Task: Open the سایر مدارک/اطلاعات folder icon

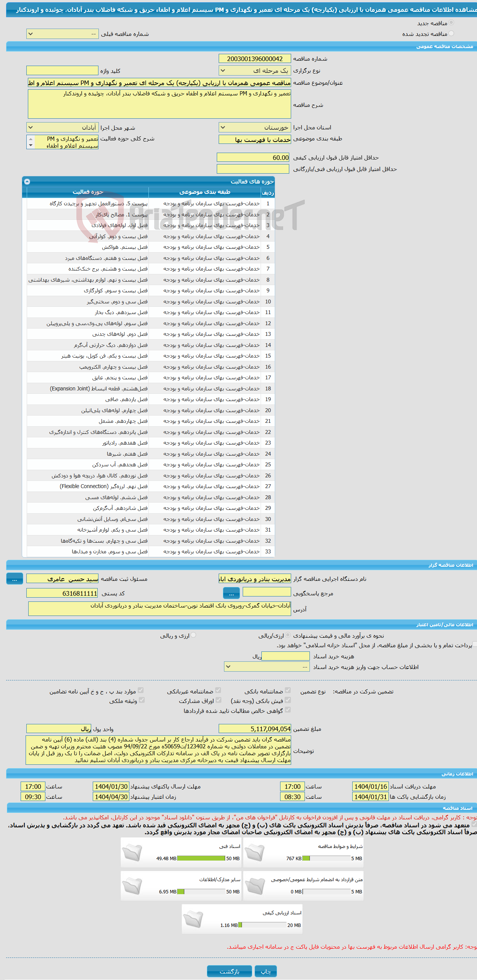Action: (132, 886)
